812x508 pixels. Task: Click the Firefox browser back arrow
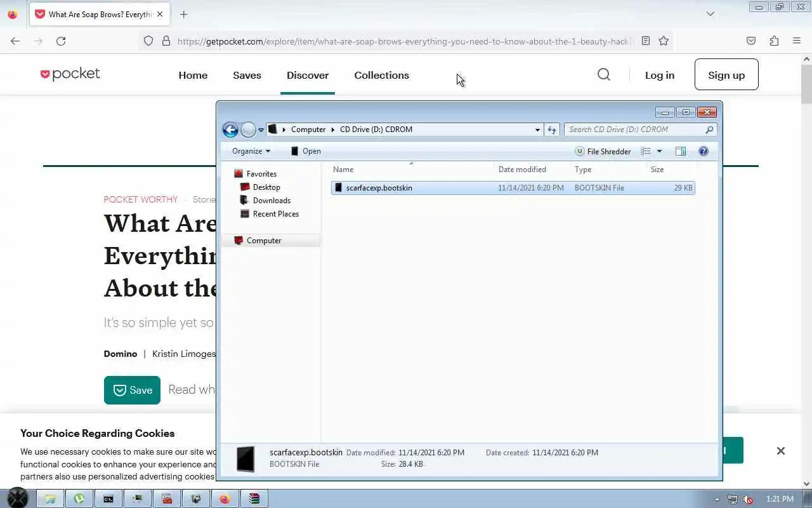tap(15, 41)
